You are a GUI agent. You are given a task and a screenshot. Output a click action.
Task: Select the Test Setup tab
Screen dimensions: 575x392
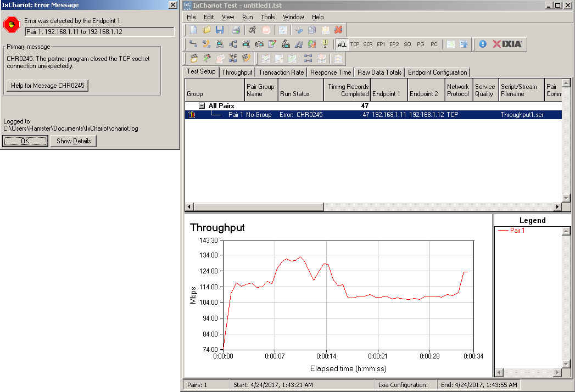tap(202, 71)
